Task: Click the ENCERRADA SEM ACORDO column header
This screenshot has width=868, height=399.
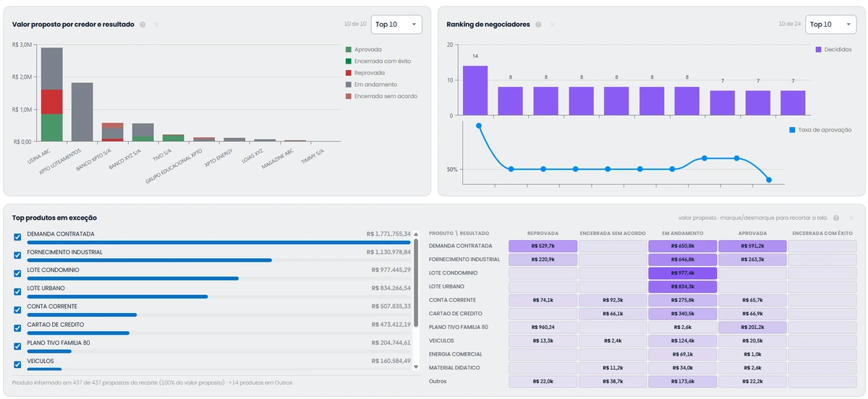Action: (x=613, y=233)
